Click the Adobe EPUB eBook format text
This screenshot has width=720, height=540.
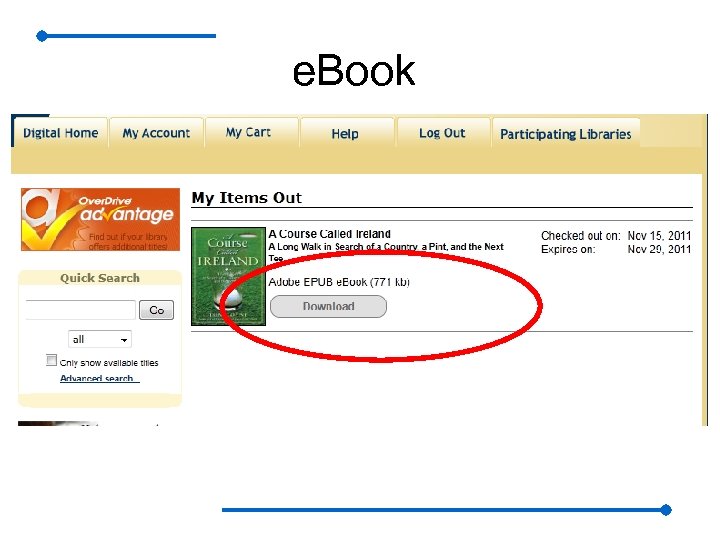(x=339, y=282)
